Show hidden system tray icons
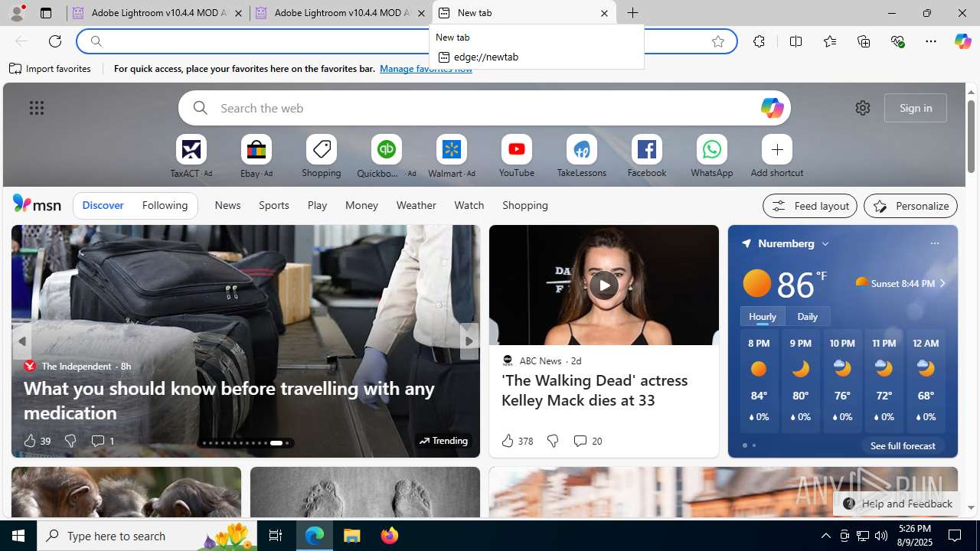980x551 pixels. tap(825, 536)
